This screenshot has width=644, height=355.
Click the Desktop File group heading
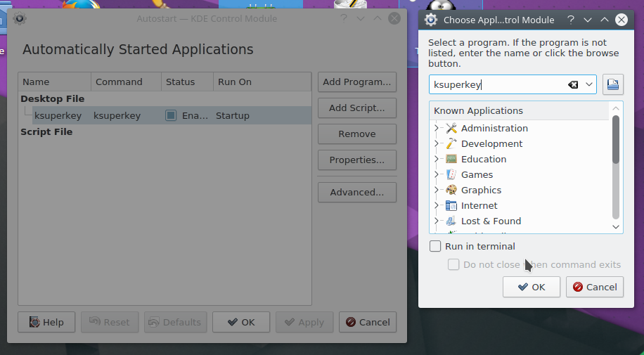(x=53, y=99)
